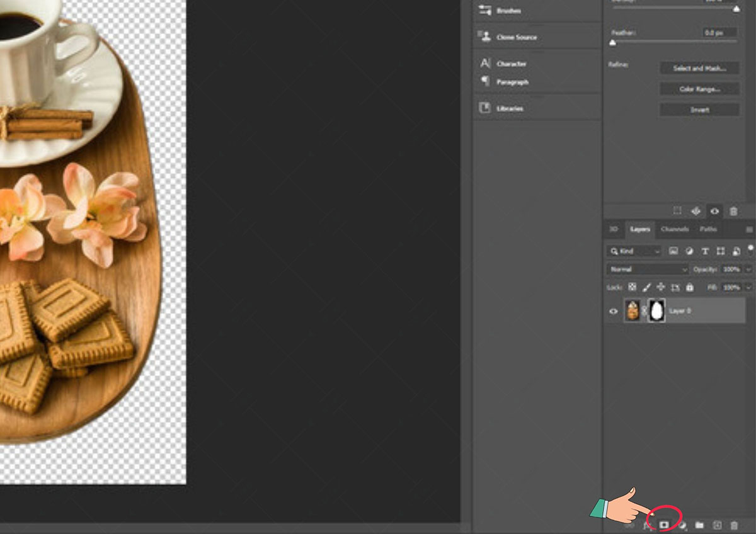
Task: Open the Layers panel options menu
Action: click(x=749, y=229)
